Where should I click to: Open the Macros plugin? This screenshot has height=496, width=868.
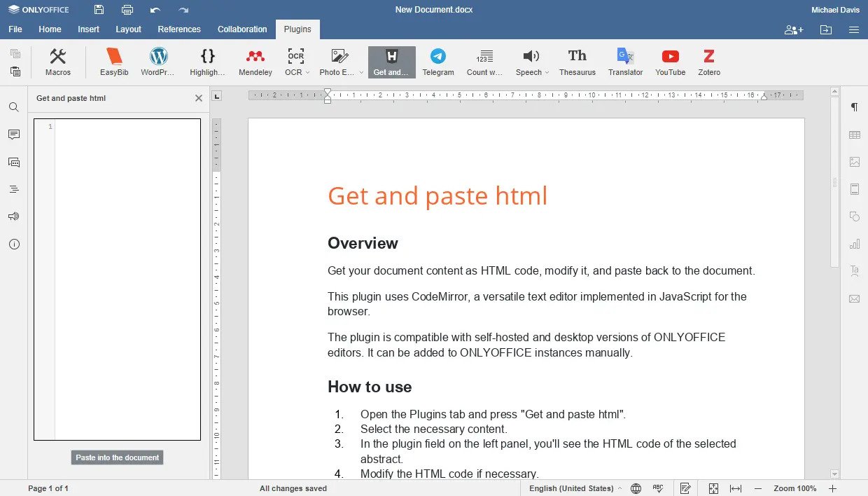tap(58, 62)
